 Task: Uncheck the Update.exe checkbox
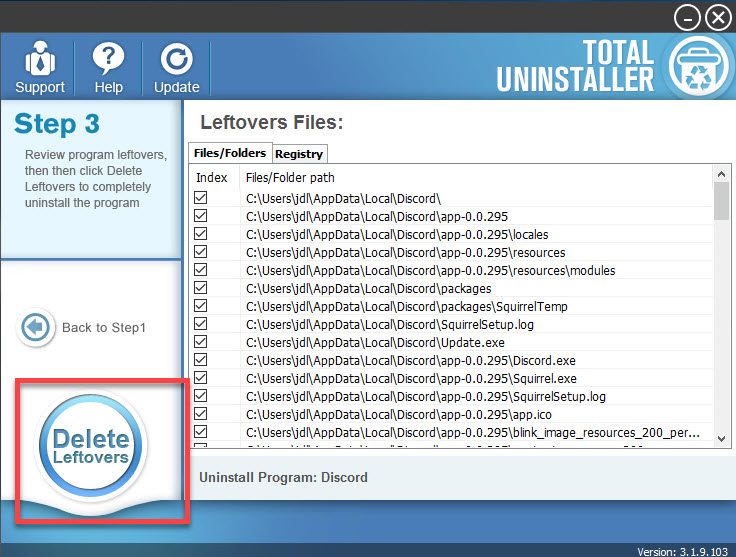(x=200, y=342)
